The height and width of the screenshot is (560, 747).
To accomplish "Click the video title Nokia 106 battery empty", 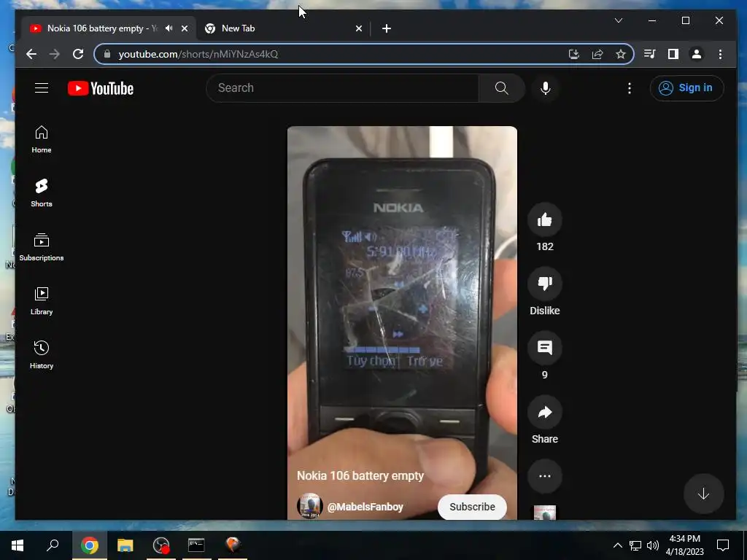I will click(360, 475).
